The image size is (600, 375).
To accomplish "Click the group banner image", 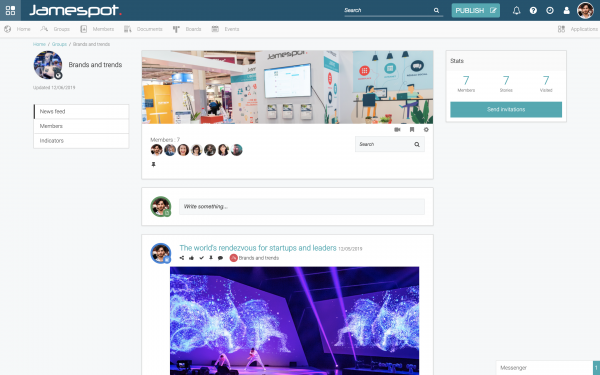I will coord(287,87).
